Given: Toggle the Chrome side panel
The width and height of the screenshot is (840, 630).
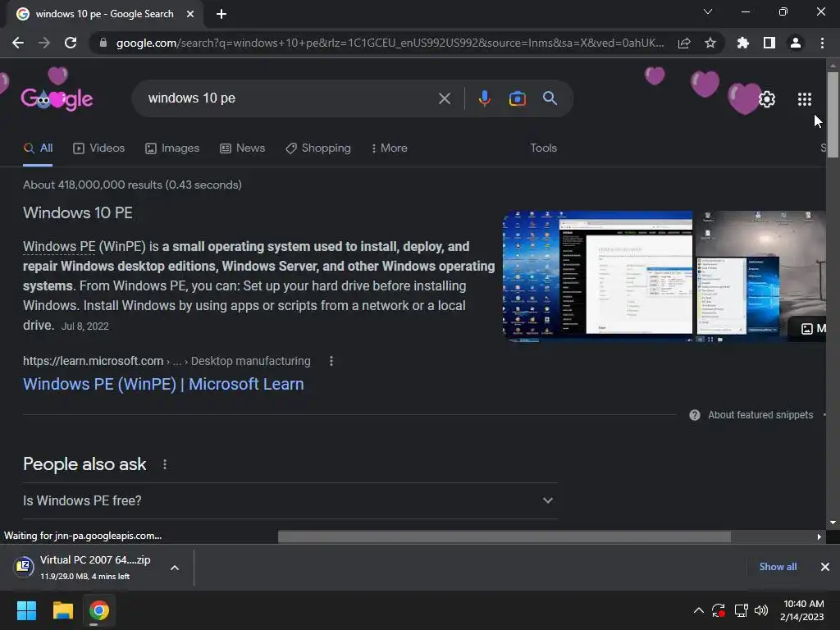Looking at the screenshot, I should pyautogui.click(x=769, y=43).
